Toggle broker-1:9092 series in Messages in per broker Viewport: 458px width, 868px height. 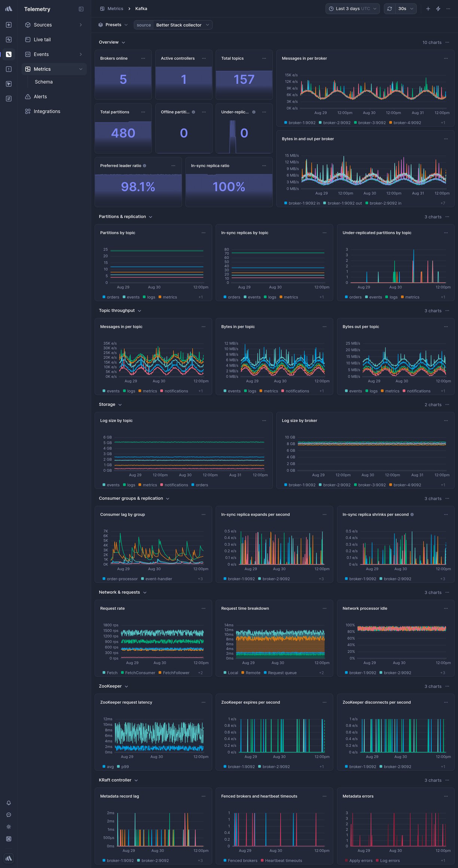tap(300, 123)
